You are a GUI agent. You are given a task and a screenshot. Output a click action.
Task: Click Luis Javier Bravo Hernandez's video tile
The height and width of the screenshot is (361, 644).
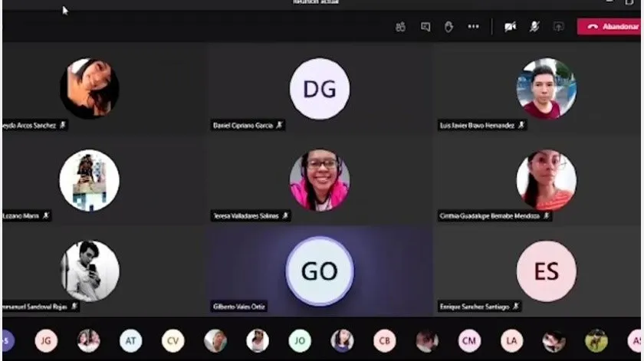546,89
